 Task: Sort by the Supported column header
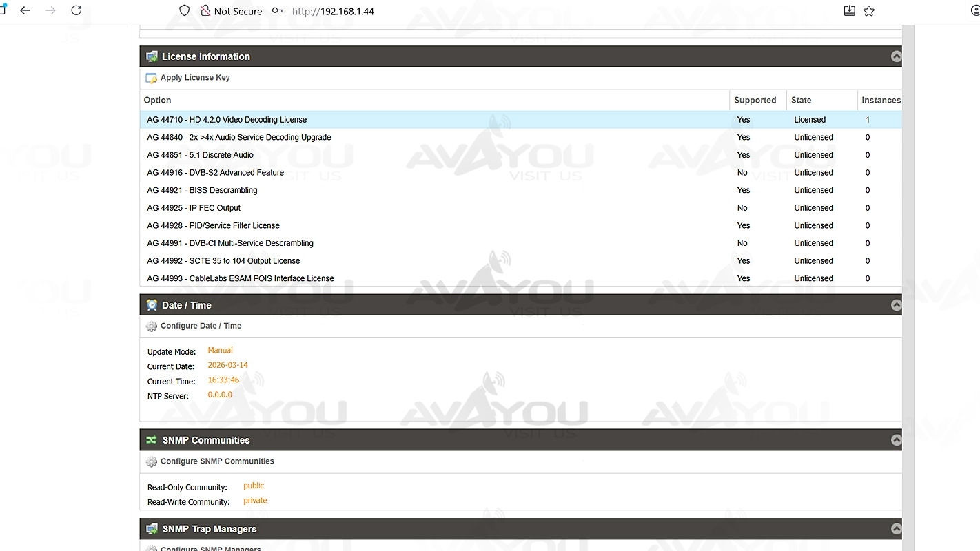coord(755,100)
